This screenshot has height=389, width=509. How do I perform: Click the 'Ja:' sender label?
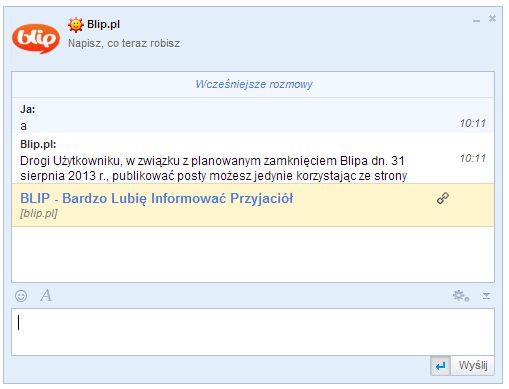(x=28, y=109)
